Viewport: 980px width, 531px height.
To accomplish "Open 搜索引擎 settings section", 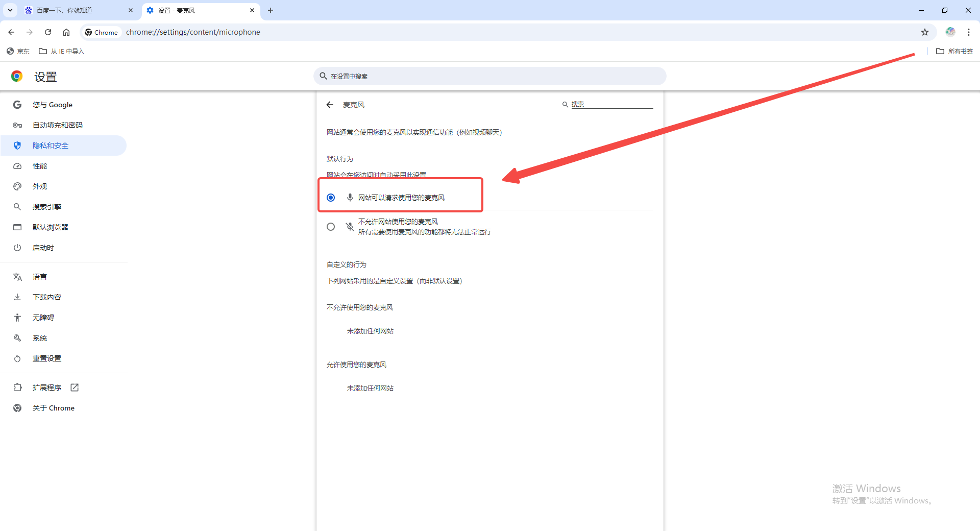I will tap(64, 207).
